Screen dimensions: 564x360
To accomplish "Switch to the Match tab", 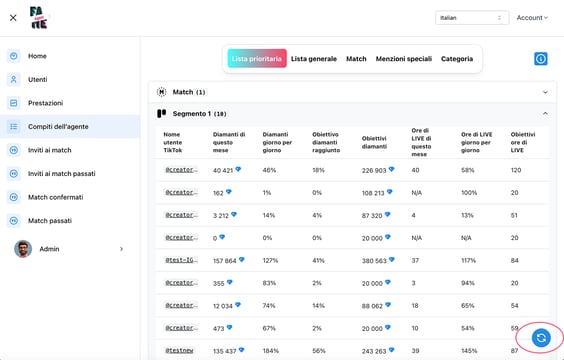I will tap(356, 59).
